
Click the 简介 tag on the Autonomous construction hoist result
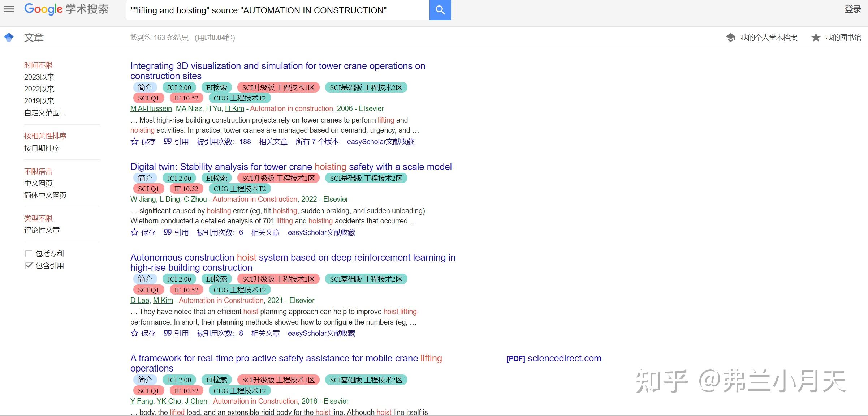click(x=145, y=279)
